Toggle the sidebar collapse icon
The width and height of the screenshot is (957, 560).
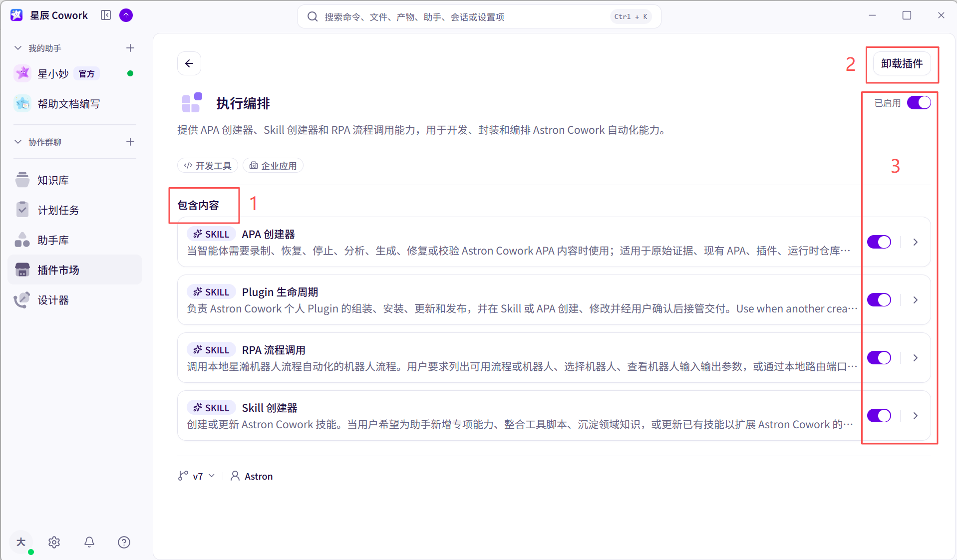[x=106, y=15]
